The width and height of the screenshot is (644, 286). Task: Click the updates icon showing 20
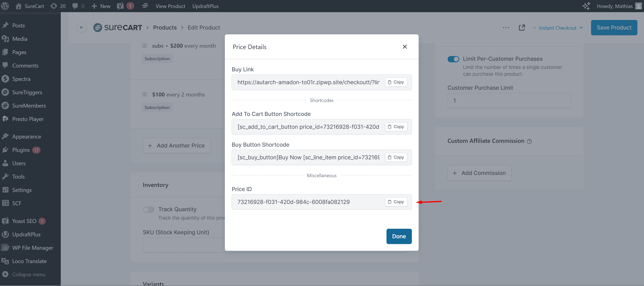pyautogui.click(x=58, y=6)
